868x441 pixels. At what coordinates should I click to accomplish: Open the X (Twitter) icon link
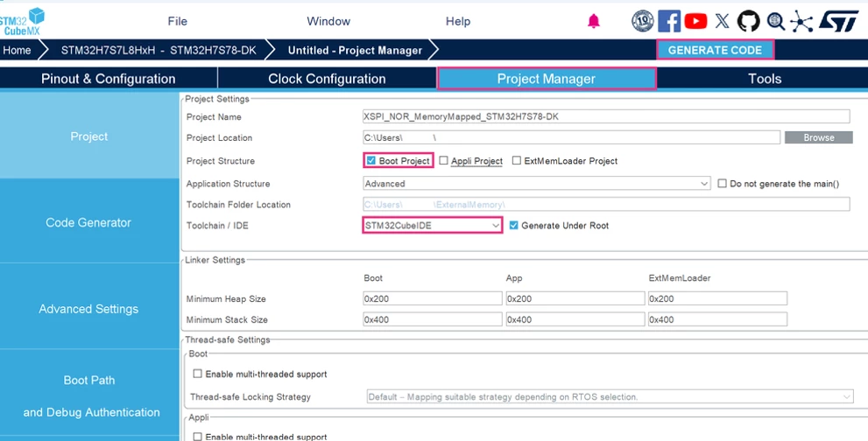(722, 21)
